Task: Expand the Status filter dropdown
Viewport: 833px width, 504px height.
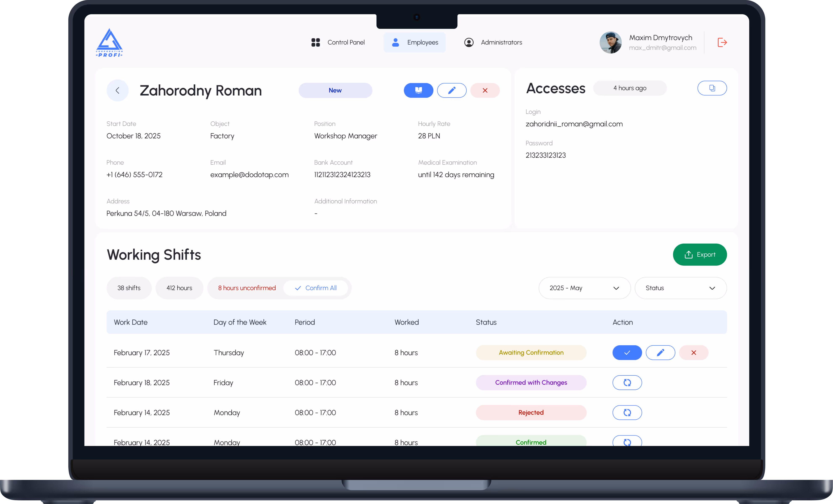Action: point(680,288)
